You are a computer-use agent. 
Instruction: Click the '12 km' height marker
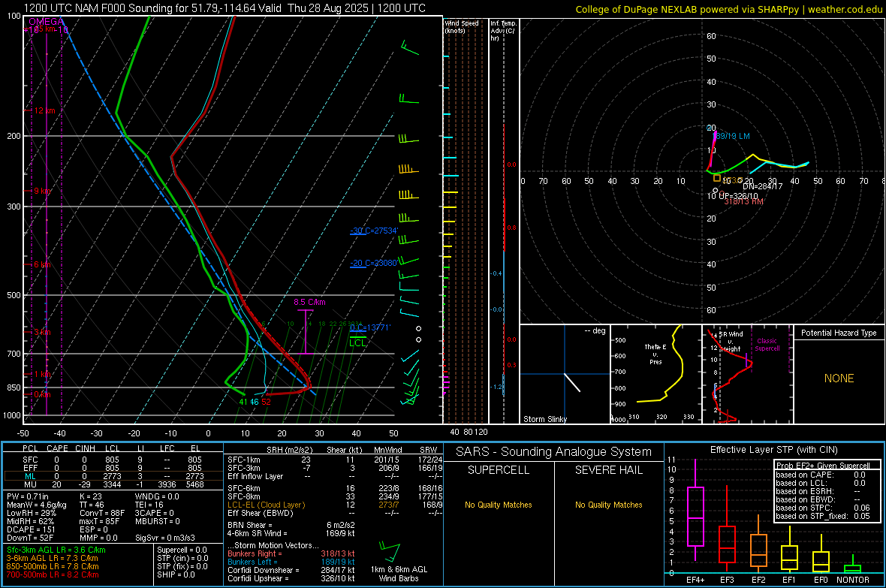click(44, 110)
